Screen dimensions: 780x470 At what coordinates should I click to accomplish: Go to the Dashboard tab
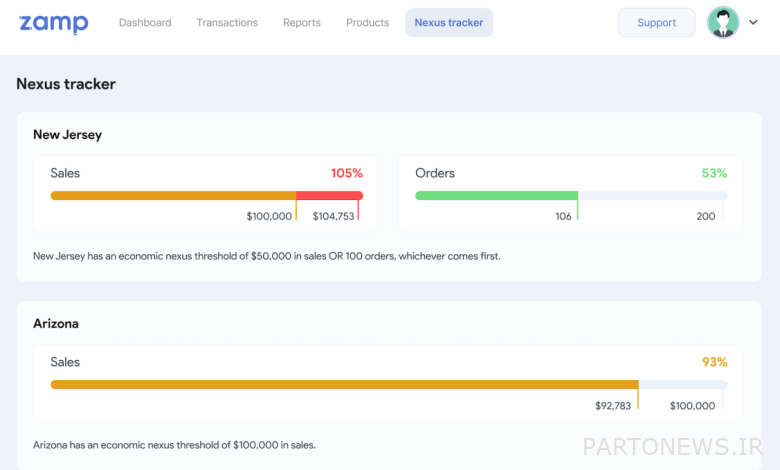[145, 22]
